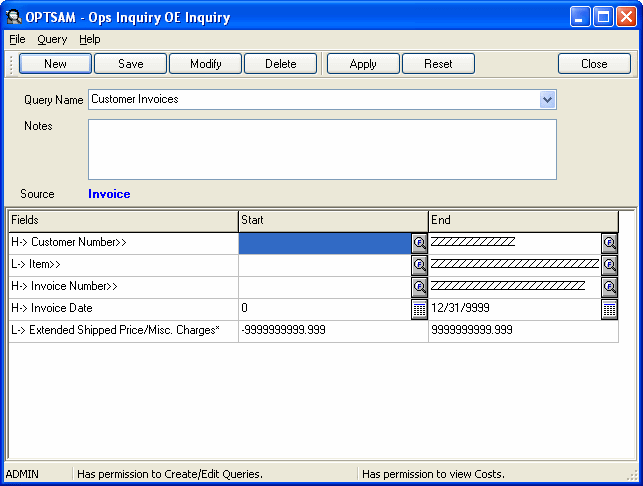This screenshot has width=643, height=486.
Task: Click the New query button
Action: coord(55,64)
